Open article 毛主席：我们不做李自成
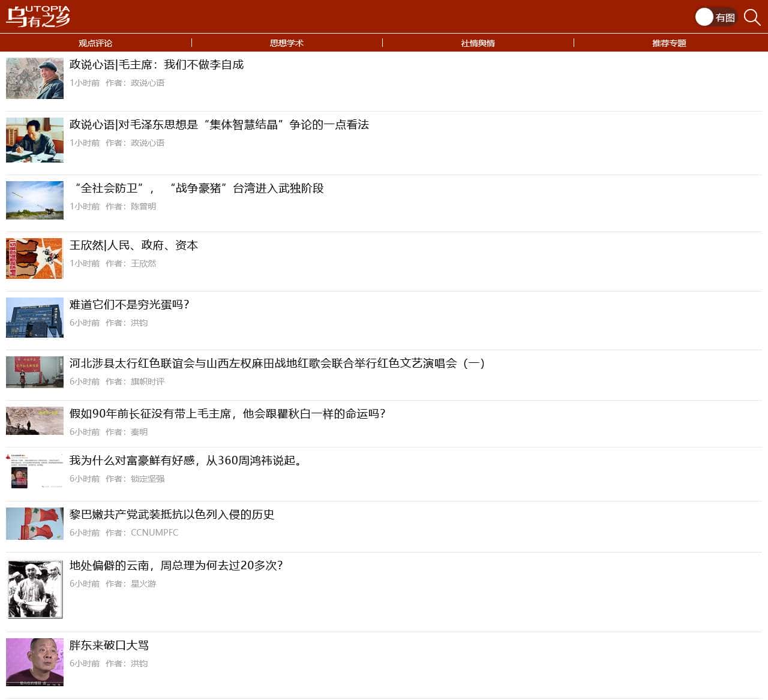768x700 pixels. (x=156, y=64)
